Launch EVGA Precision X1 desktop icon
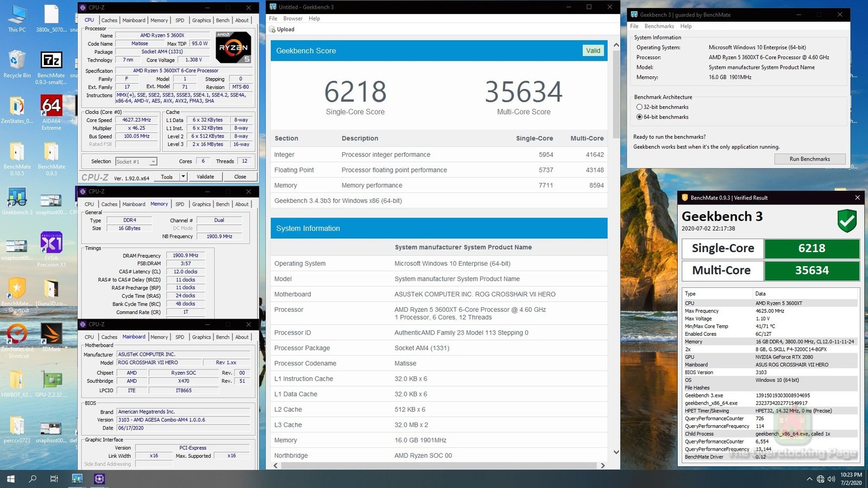 tap(51, 243)
